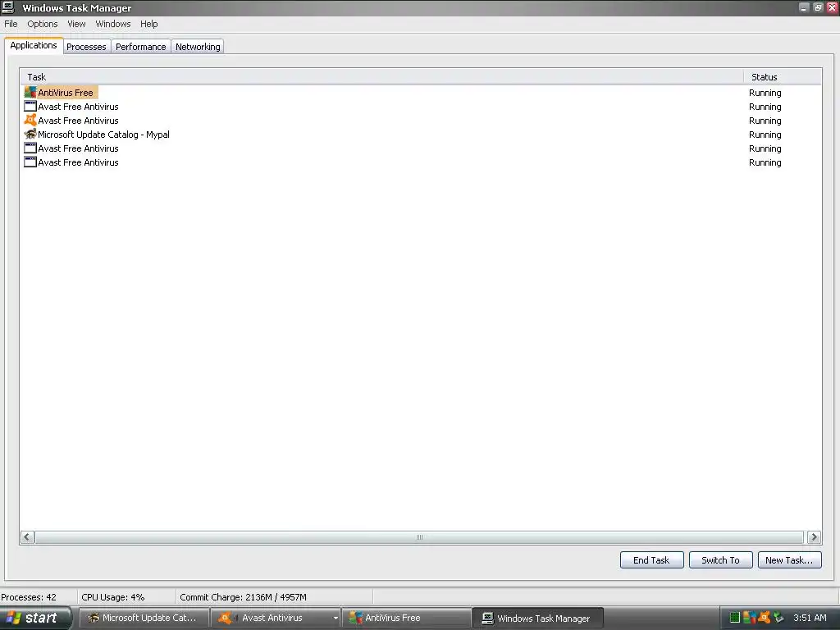The height and width of the screenshot is (630, 840).
Task: Open the View menu
Action: pos(76,24)
